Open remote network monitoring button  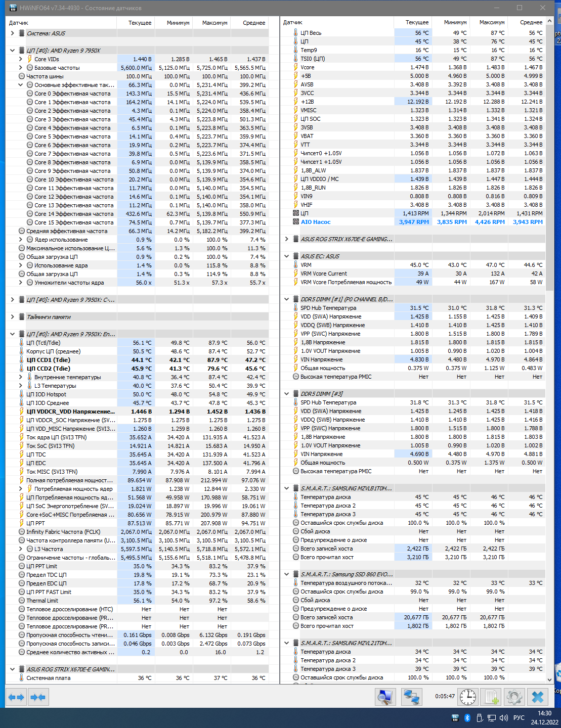[411, 697]
